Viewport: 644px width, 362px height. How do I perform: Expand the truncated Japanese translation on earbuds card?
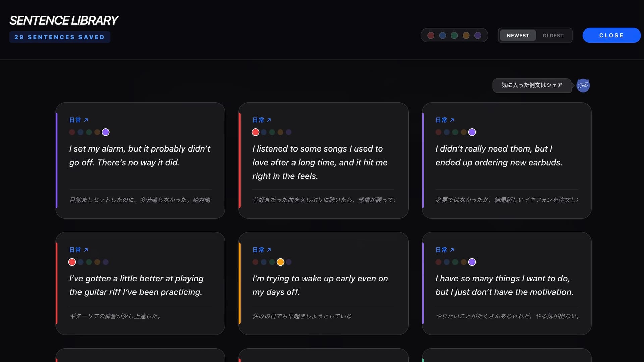(x=506, y=200)
